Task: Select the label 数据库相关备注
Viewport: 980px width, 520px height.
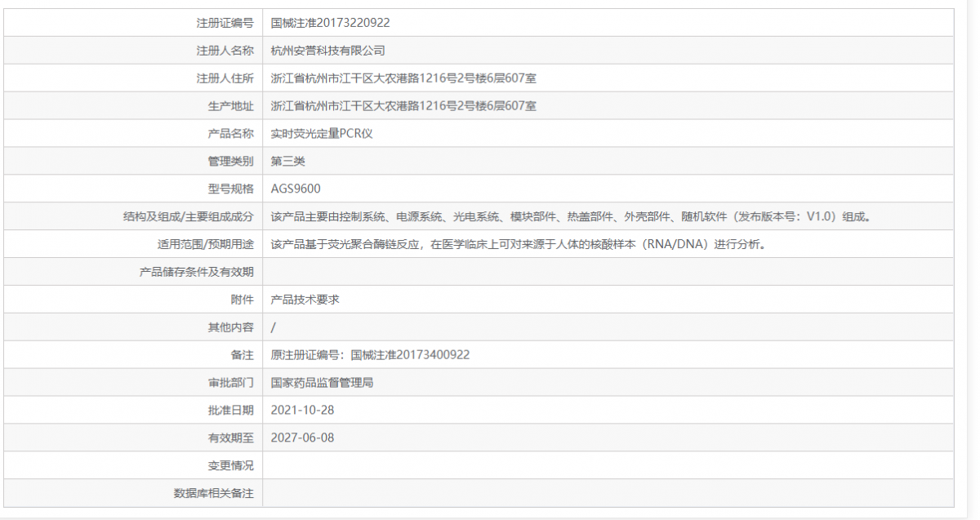Action: point(214,493)
